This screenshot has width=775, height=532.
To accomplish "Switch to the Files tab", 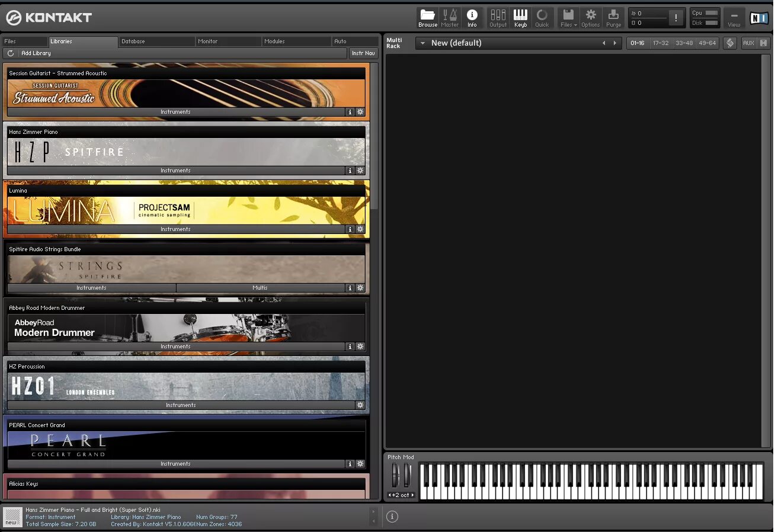I will point(25,41).
